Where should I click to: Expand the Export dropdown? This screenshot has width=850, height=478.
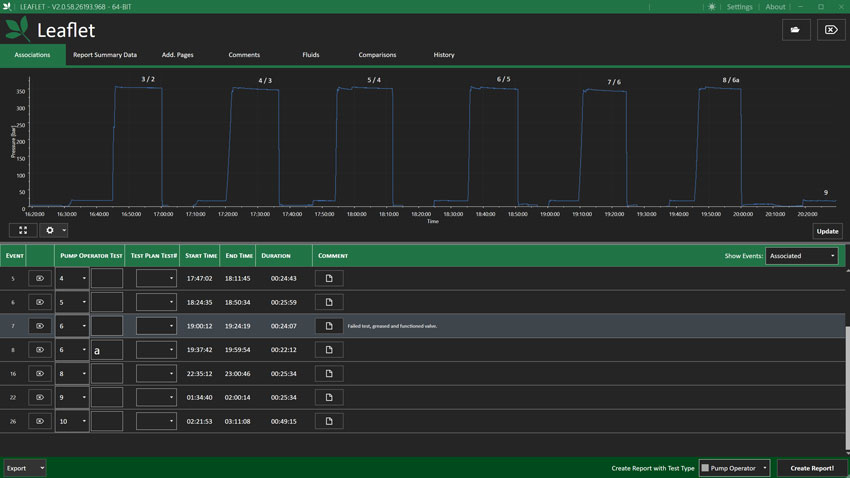pos(25,468)
